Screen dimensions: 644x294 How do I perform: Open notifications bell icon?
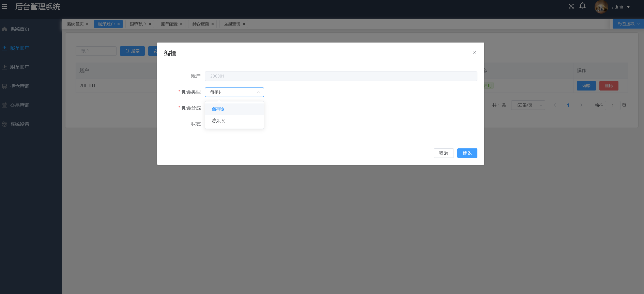coord(583,6)
